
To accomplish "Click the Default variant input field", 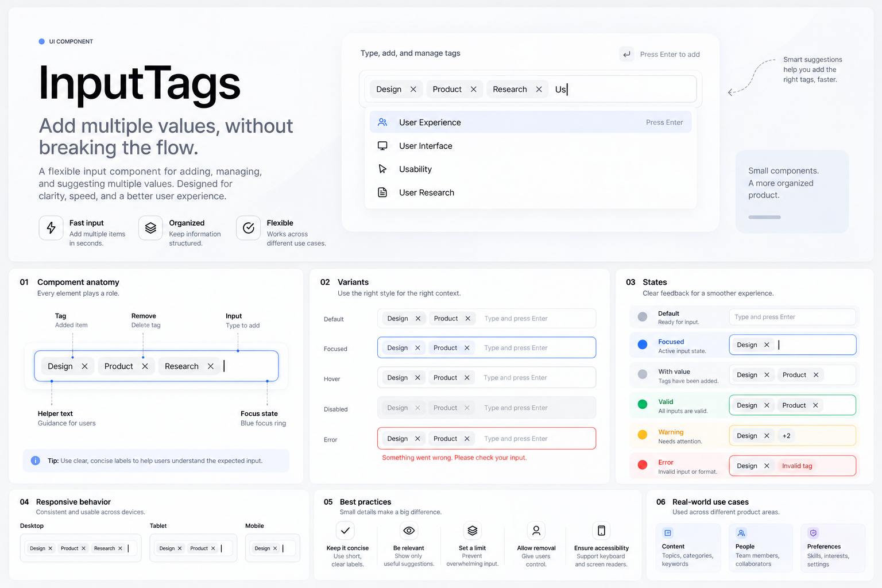I will click(x=486, y=319).
